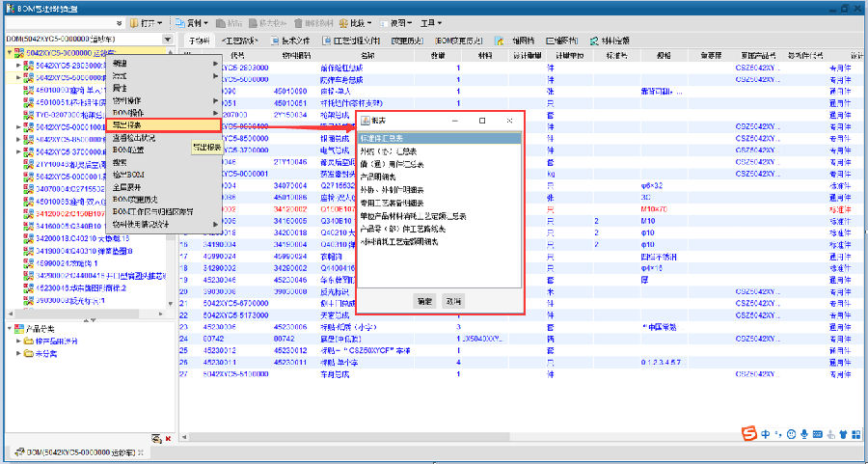Click the 比较 compare icon in toolbar
This screenshot has width=868, height=464.
(x=343, y=23)
